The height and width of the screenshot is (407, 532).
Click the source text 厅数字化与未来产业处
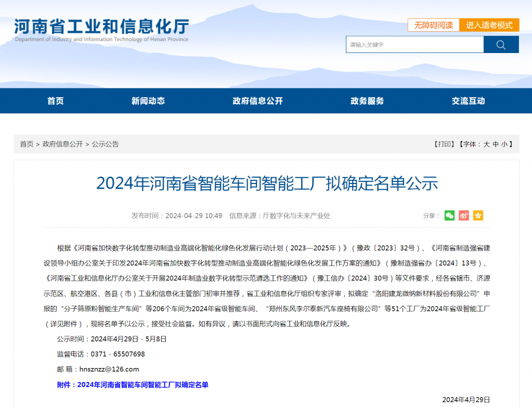297,216
